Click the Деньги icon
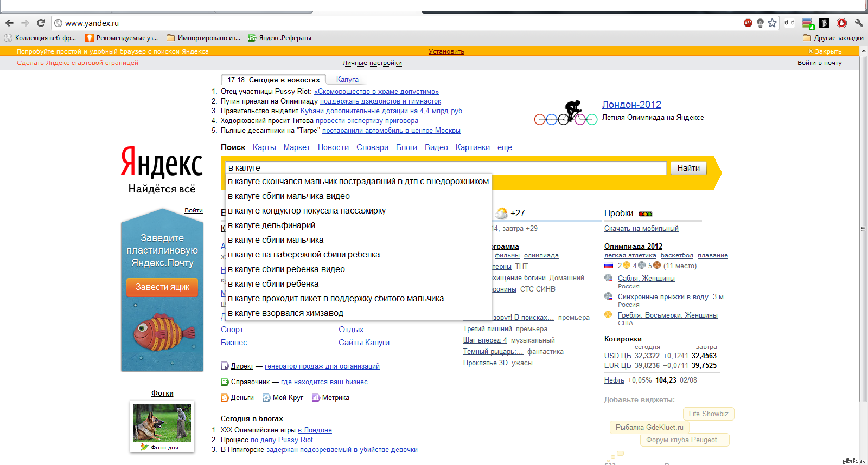The image size is (868, 465). [225, 397]
